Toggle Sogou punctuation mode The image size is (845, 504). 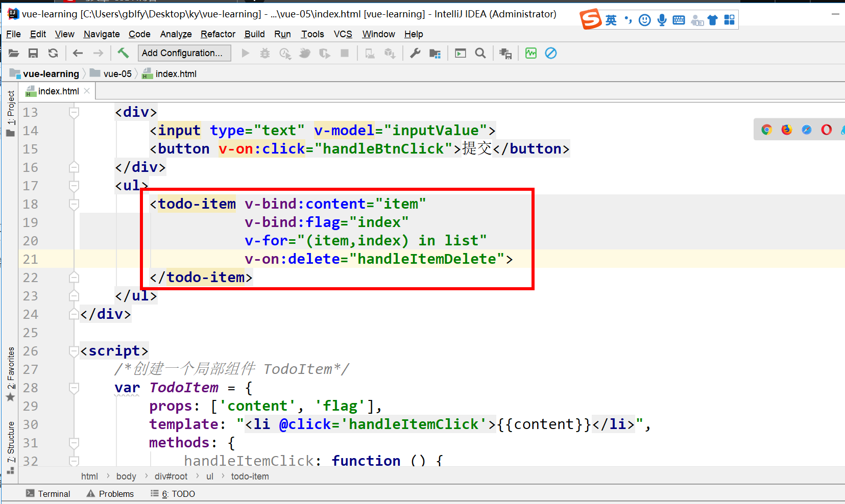pos(628,20)
